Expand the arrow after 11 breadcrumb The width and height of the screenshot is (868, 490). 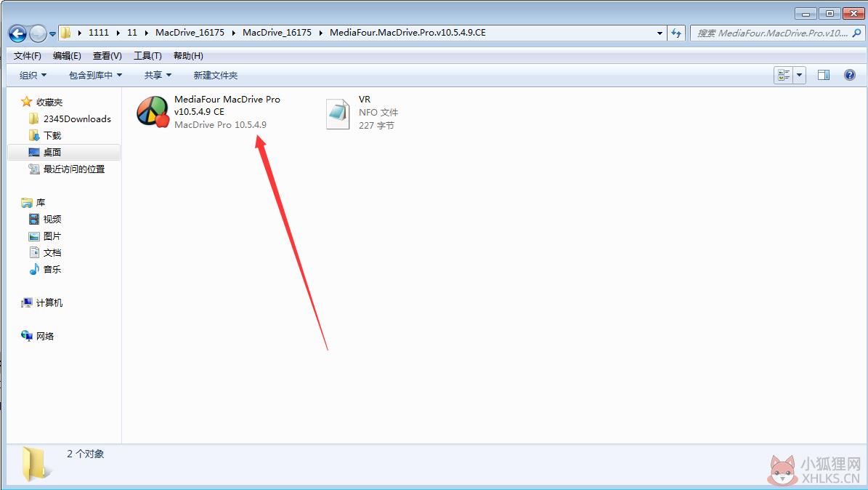pyautogui.click(x=146, y=33)
